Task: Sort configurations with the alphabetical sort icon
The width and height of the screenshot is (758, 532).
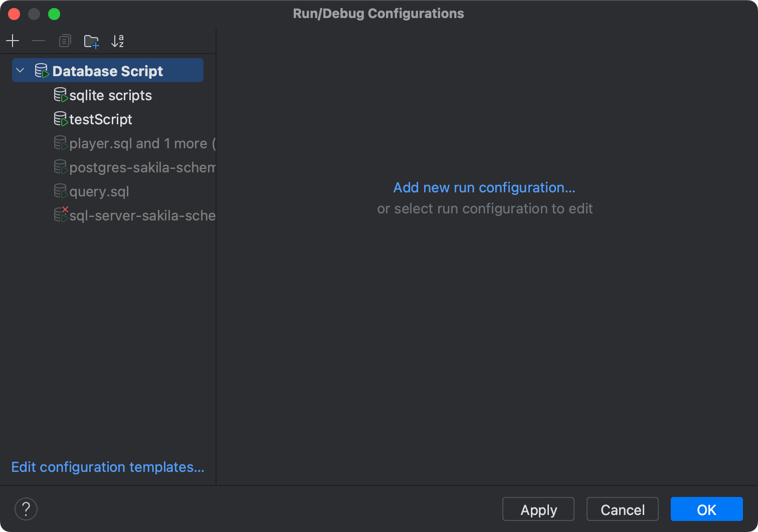Action: (x=118, y=41)
